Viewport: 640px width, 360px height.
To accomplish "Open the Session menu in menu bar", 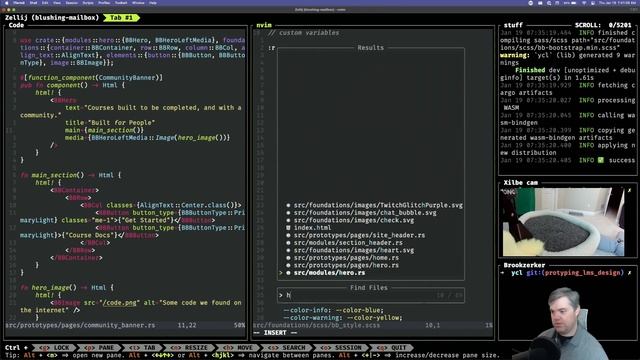I will [71, 2].
